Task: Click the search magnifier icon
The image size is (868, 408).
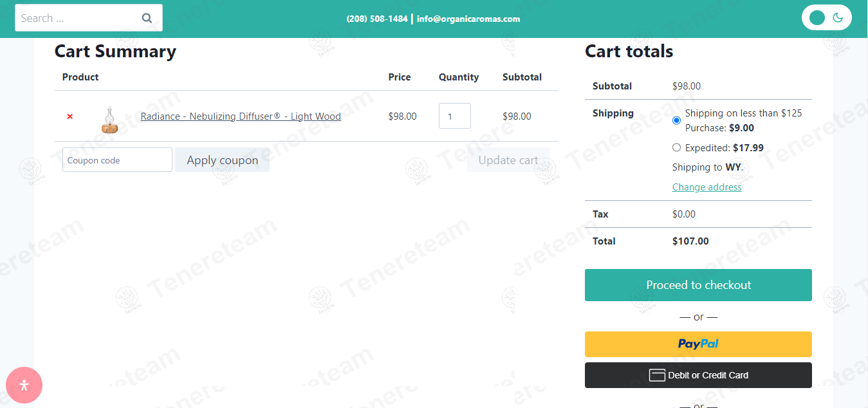Action: [x=147, y=18]
